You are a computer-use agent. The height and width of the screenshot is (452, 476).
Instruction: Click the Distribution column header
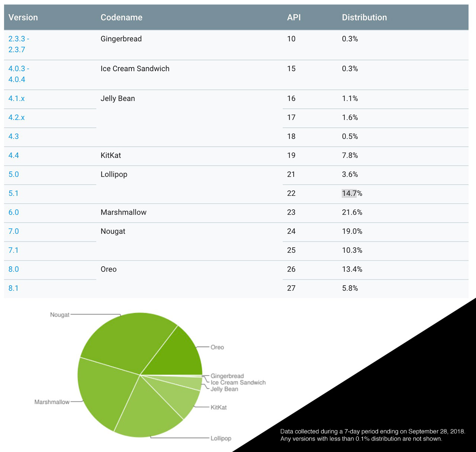tap(364, 17)
